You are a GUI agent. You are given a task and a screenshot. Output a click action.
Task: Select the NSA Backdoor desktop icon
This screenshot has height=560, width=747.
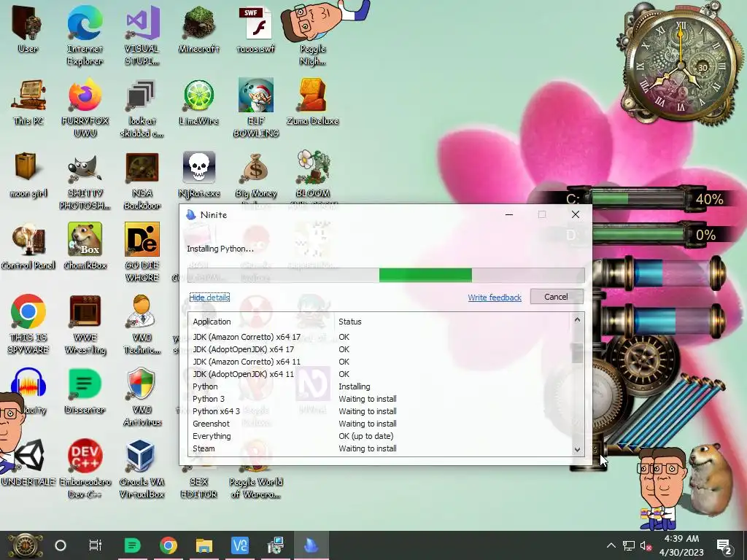[142, 181]
